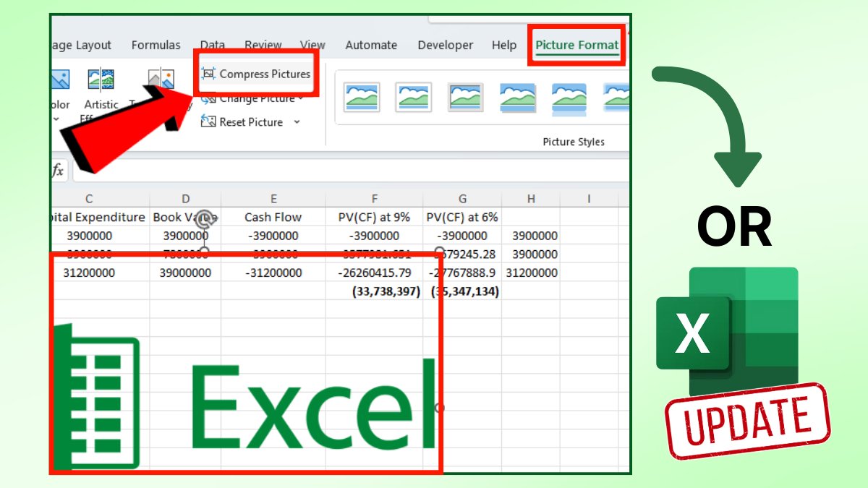
Task: Apply the second picture style thumbnail
Action: [x=414, y=97]
